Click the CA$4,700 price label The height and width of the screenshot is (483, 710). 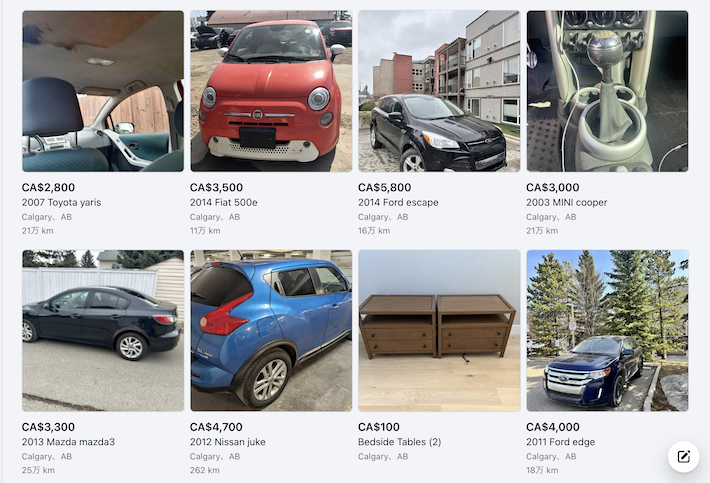pos(216,427)
